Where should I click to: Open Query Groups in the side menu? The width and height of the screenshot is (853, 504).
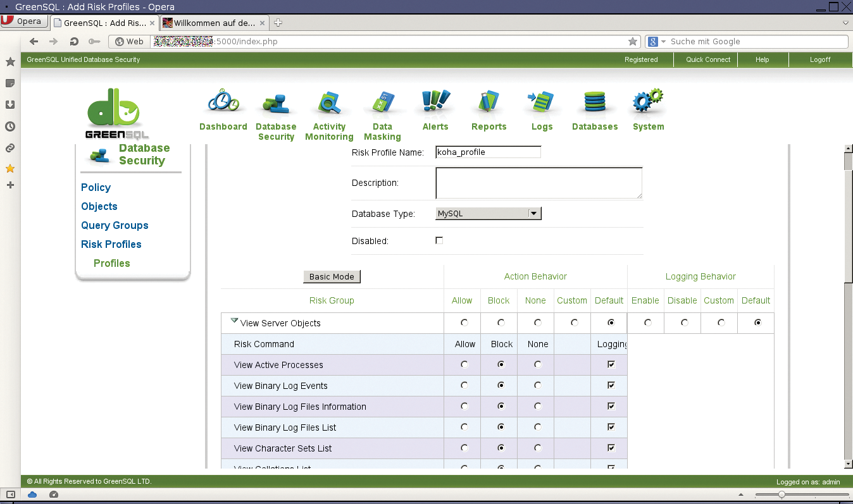coord(115,225)
